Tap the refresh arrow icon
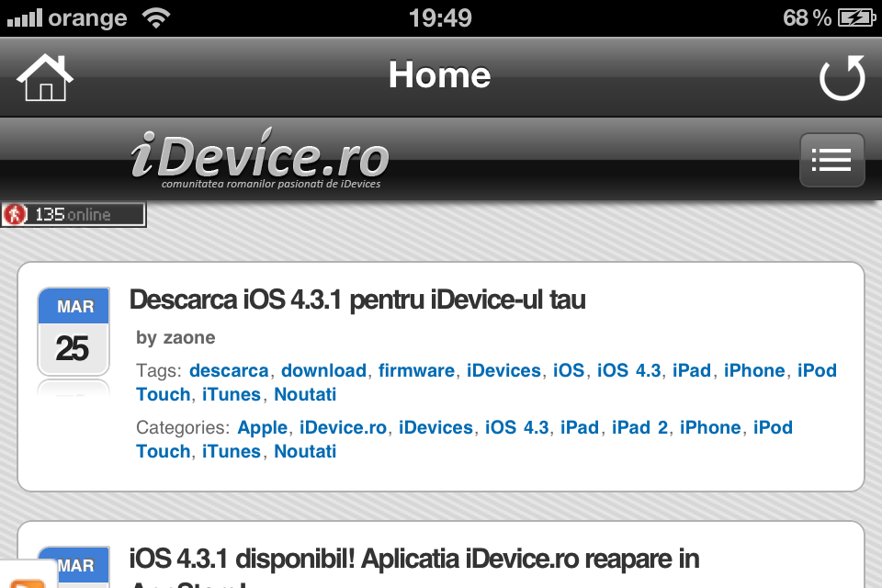The width and height of the screenshot is (882, 588). click(x=842, y=78)
